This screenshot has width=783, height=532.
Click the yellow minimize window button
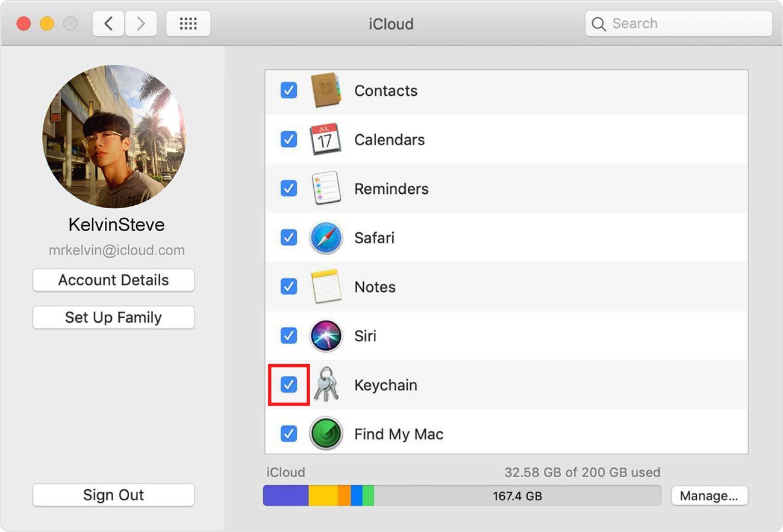pos(47,24)
